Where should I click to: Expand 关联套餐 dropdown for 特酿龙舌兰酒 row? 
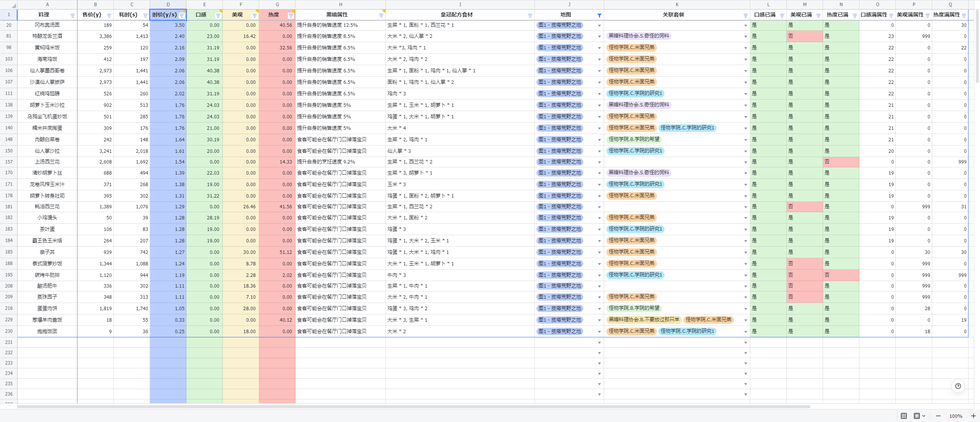point(745,37)
